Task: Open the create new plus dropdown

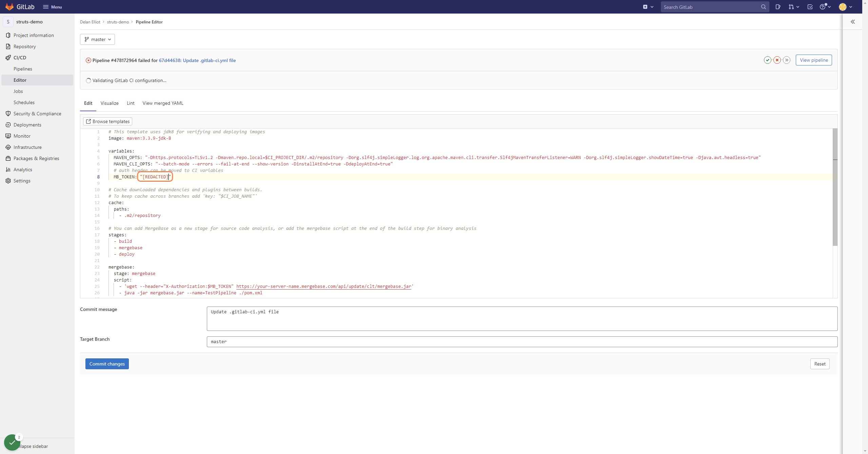Action: (x=648, y=7)
